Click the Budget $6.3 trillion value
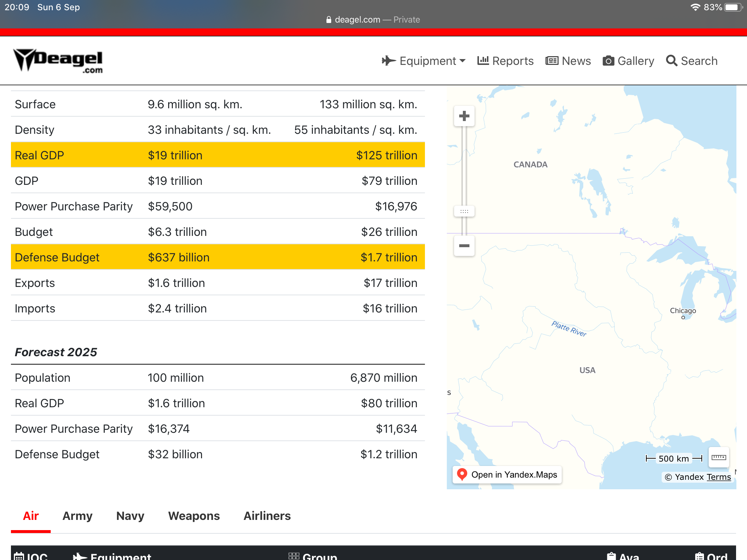The width and height of the screenshot is (747, 560). pos(177,232)
